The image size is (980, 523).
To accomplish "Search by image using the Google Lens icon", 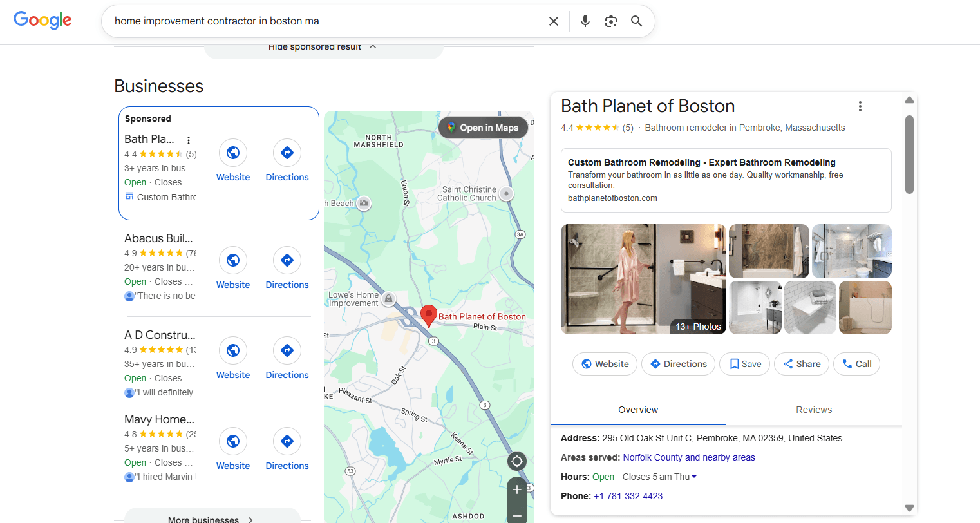I will (610, 21).
